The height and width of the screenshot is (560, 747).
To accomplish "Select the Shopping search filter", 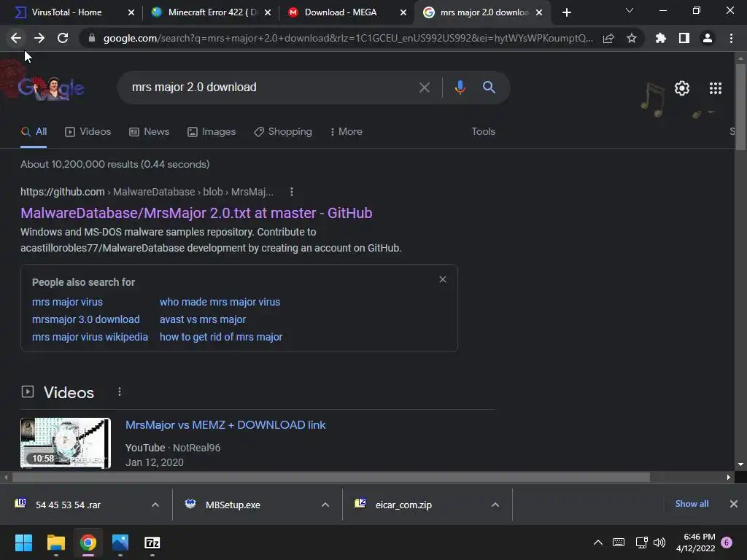I will point(283,131).
